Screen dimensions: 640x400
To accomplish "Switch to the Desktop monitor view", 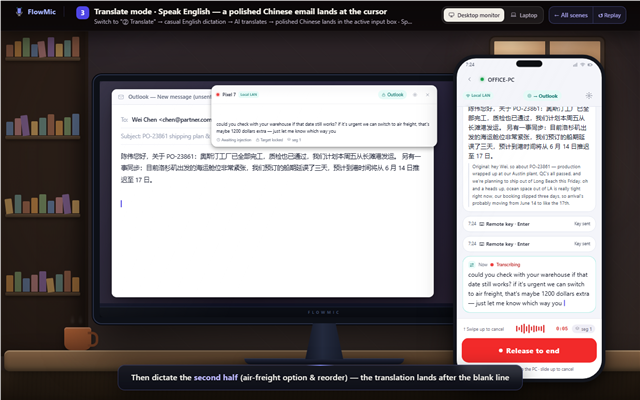I will 474,15.
